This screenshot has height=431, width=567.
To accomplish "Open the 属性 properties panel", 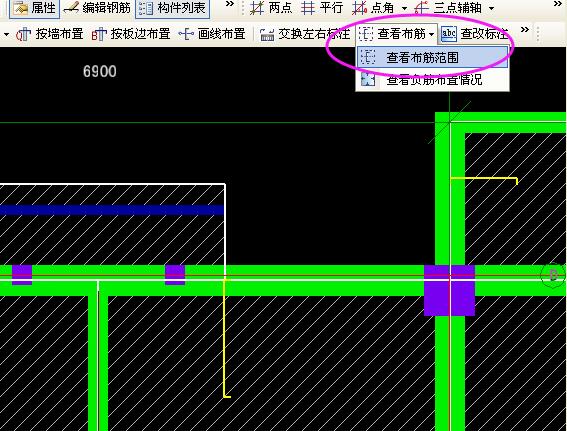I will pyautogui.click(x=34, y=8).
